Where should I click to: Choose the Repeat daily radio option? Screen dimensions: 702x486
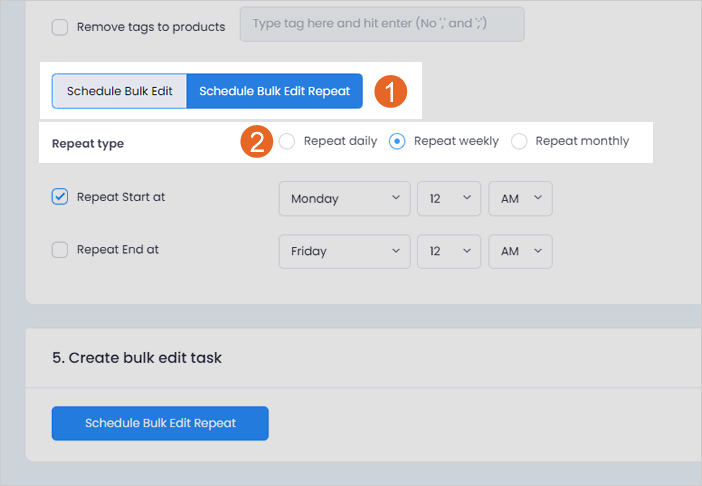[x=287, y=141]
